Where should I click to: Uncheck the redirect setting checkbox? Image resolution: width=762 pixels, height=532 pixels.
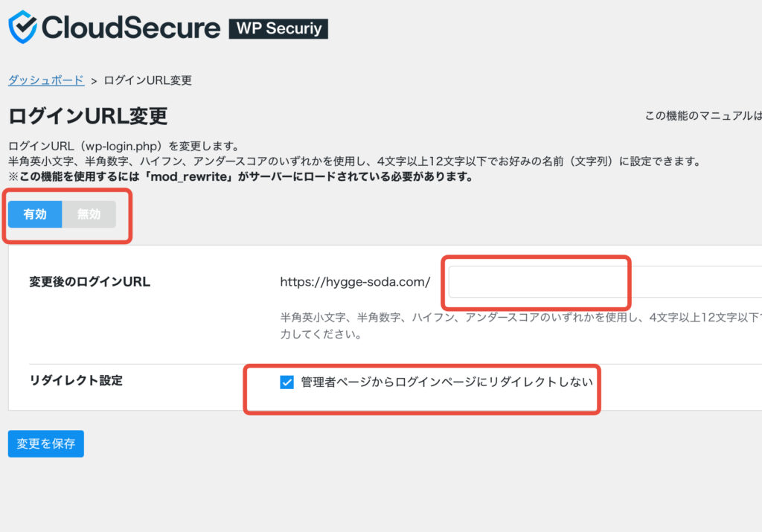click(286, 382)
